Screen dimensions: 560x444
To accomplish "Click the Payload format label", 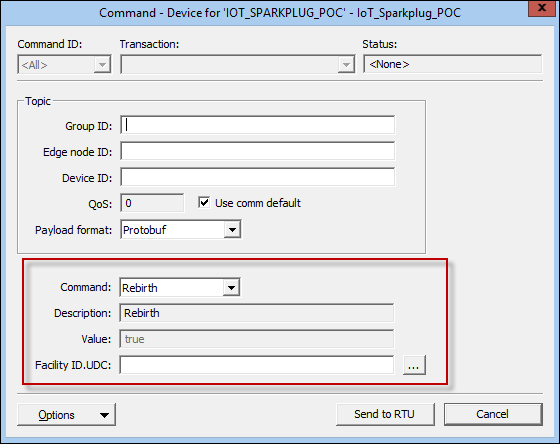I will (x=74, y=230).
